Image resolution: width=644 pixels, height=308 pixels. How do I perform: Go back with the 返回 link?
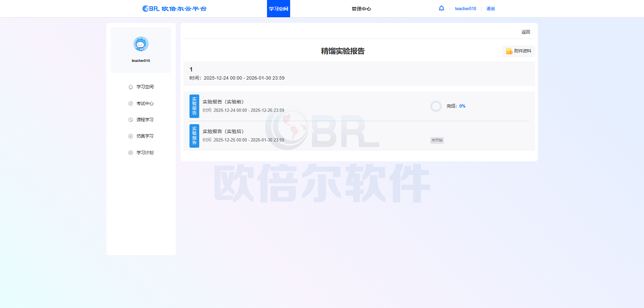[x=526, y=32]
